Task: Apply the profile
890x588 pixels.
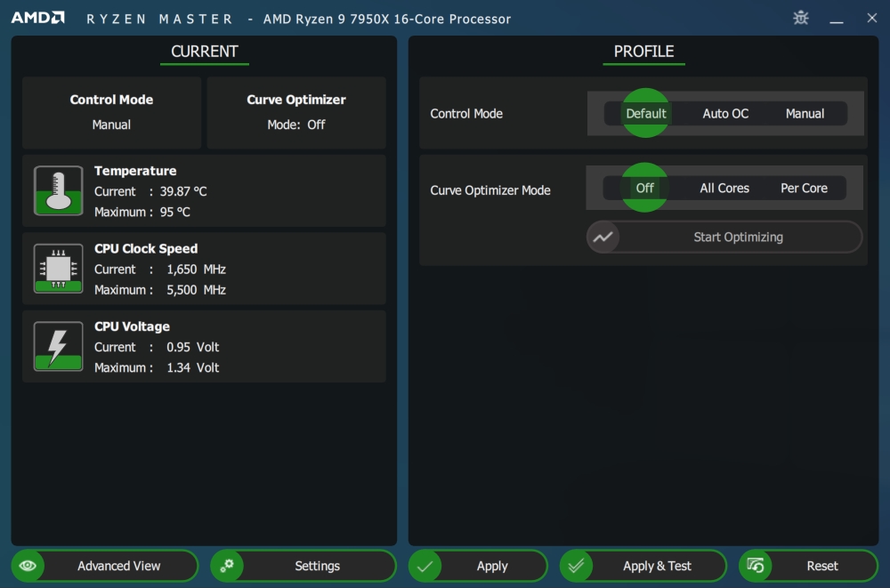Action: coord(478,566)
